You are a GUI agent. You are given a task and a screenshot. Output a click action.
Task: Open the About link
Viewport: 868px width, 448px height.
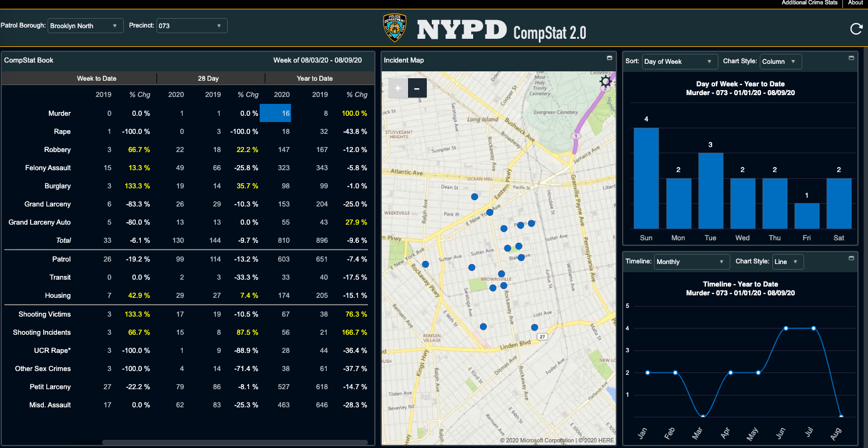pos(855,3)
